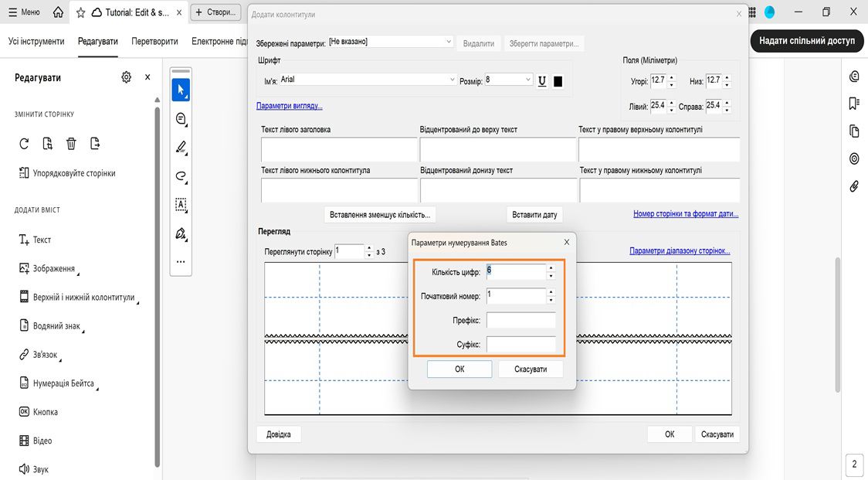Open the layers target icon on right
Screen dimensions: 868x480
(854, 159)
